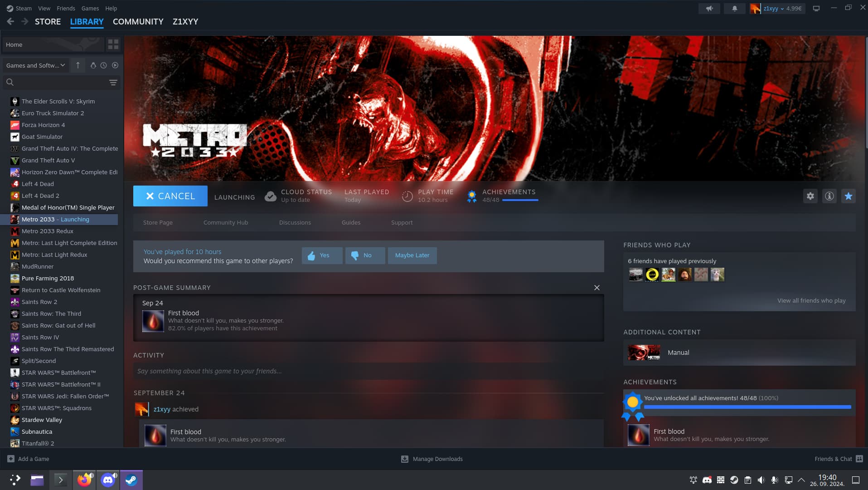Click the Steam tray icon

click(734, 480)
